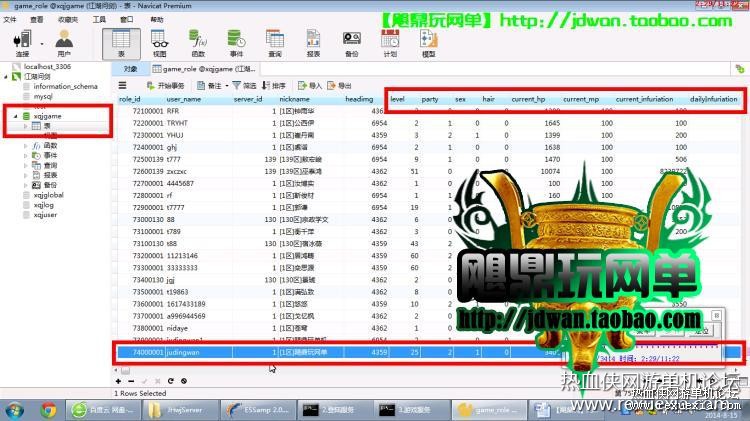Collapse the xqjgame database node
The image size is (750, 421).
click(x=15, y=116)
